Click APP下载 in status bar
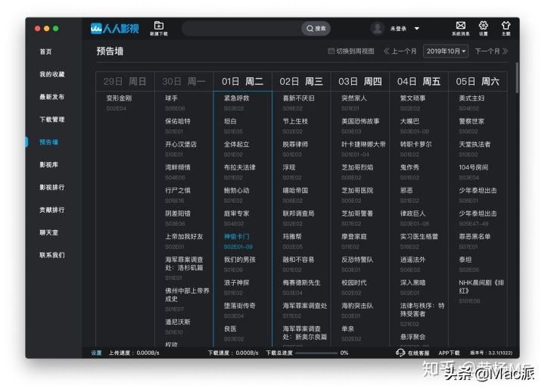The height and width of the screenshot is (392, 545). point(449,353)
